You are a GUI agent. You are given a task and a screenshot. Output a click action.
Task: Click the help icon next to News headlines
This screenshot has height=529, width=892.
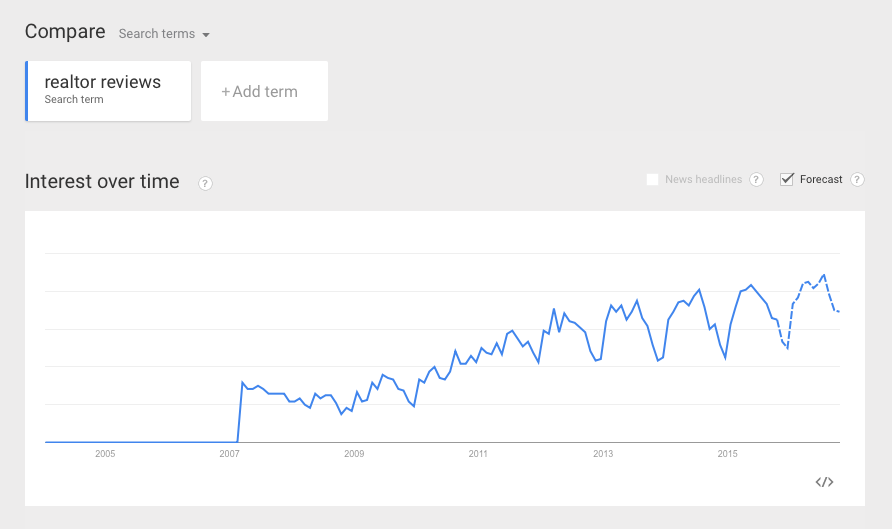pyautogui.click(x=756, y=180)
